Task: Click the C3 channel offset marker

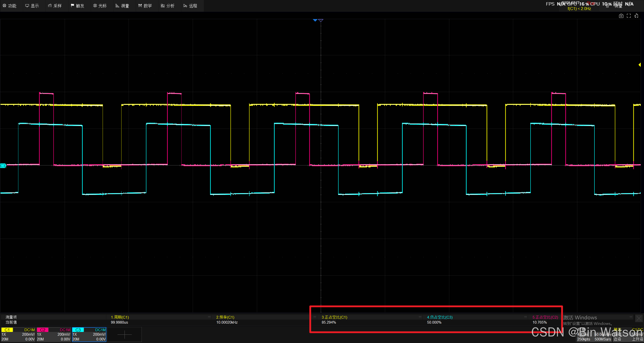Action: (x=3, y=166)
